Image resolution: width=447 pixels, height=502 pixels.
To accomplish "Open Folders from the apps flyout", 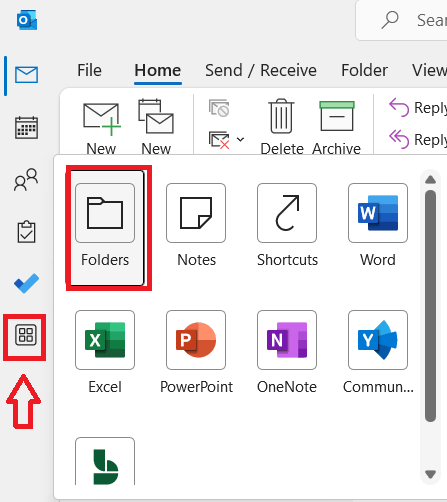I will [x=105, y=228].
